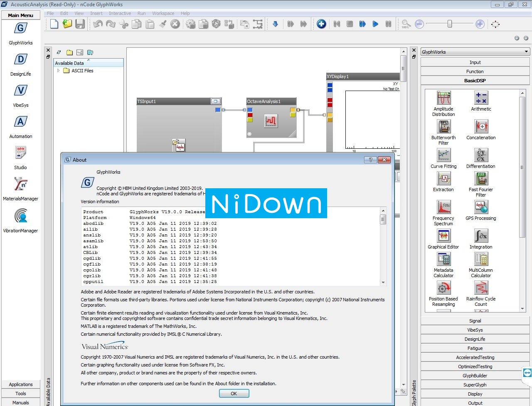Select the Amplitude Distribution glyph
The width and height of the screenshot is (532, 406).
coord(443,101)
